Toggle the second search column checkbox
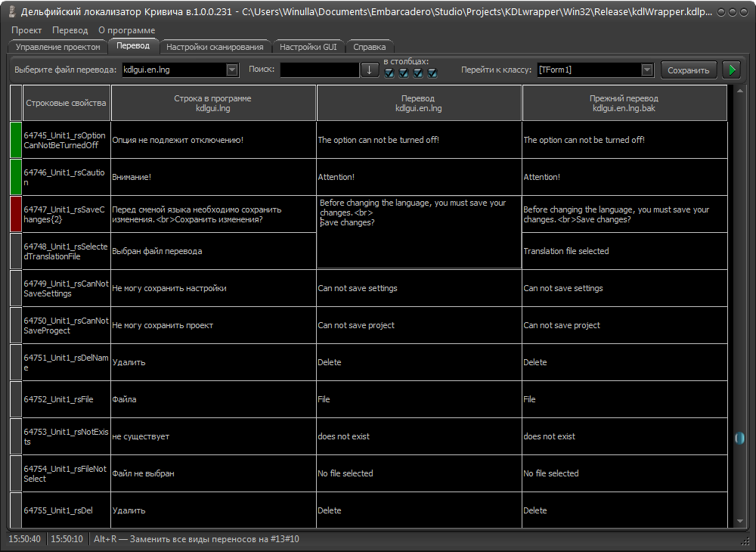This screenshot has height=552, width=756. [x=404, y=73]
